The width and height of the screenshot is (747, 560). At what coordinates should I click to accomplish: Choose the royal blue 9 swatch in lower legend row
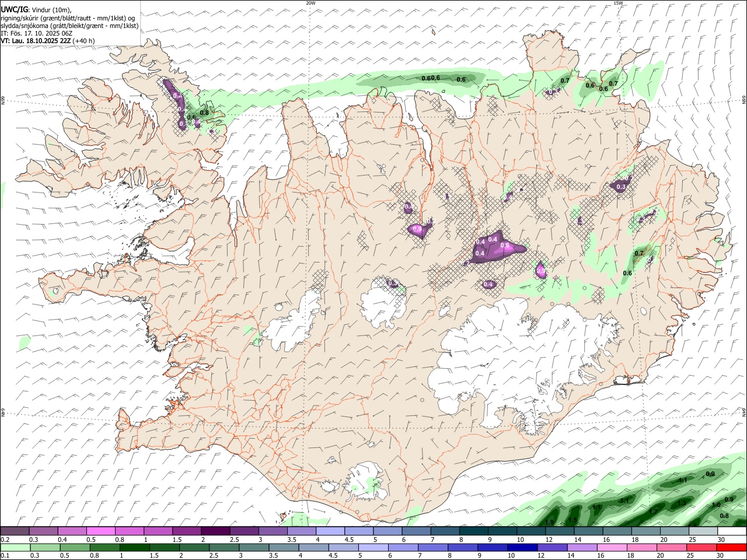[493, 547]
